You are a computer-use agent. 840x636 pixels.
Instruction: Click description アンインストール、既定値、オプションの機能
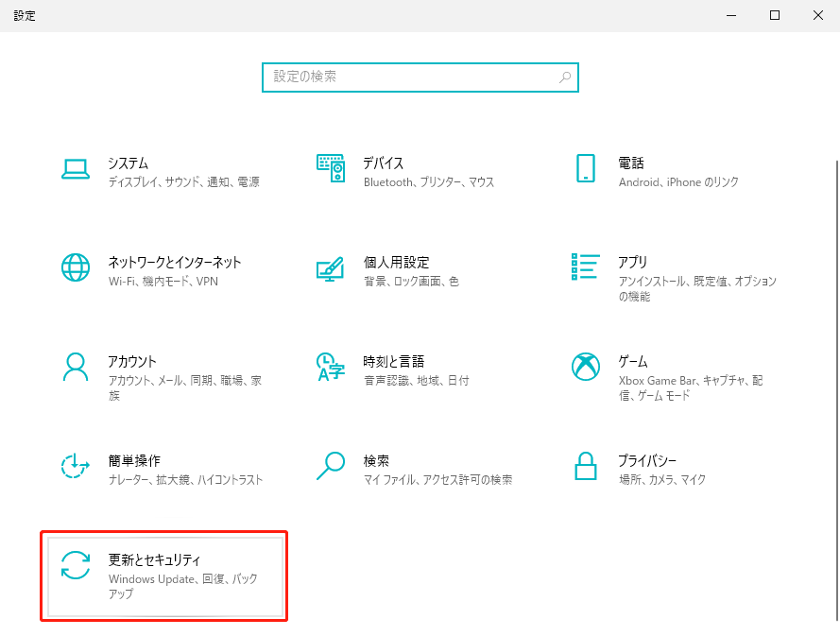click(697, 289)
